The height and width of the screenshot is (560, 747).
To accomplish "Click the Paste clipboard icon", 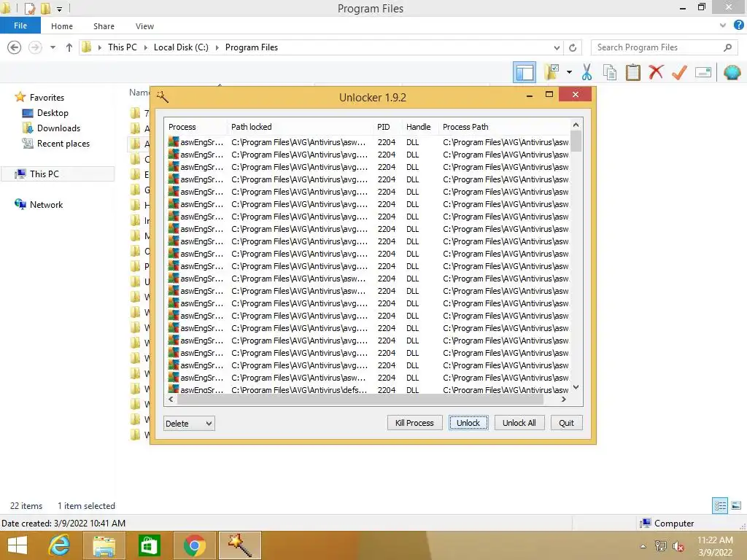I will point(632,72).
